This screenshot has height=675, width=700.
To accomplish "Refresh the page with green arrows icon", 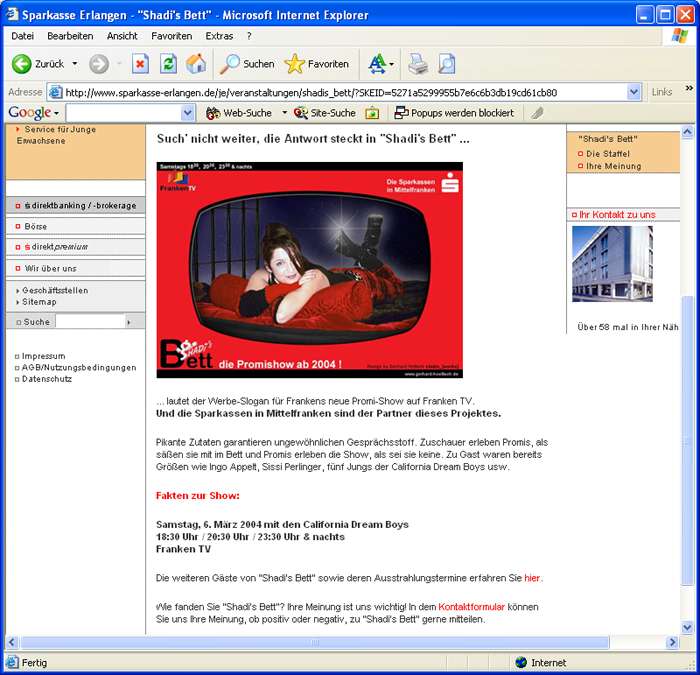I will click(x=169, y=64).
